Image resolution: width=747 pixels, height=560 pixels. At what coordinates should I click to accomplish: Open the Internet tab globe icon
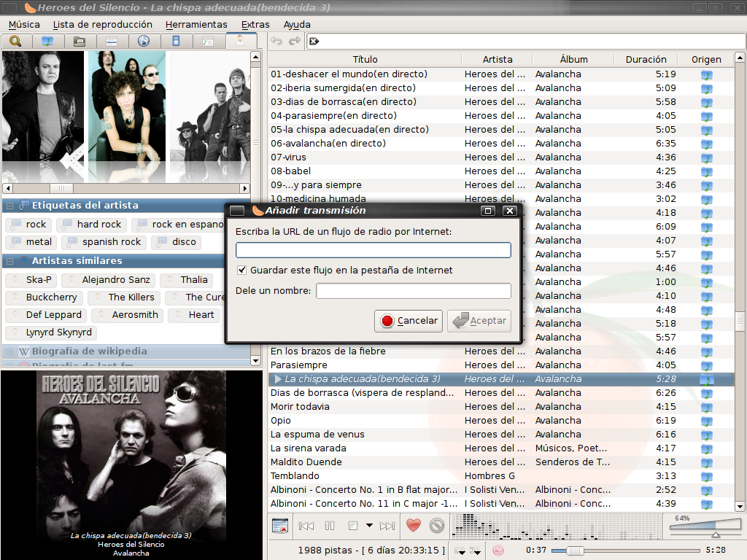click(144, 42)
